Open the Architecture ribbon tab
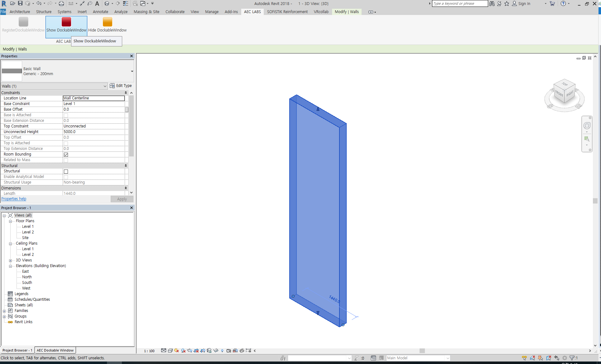 20,12
